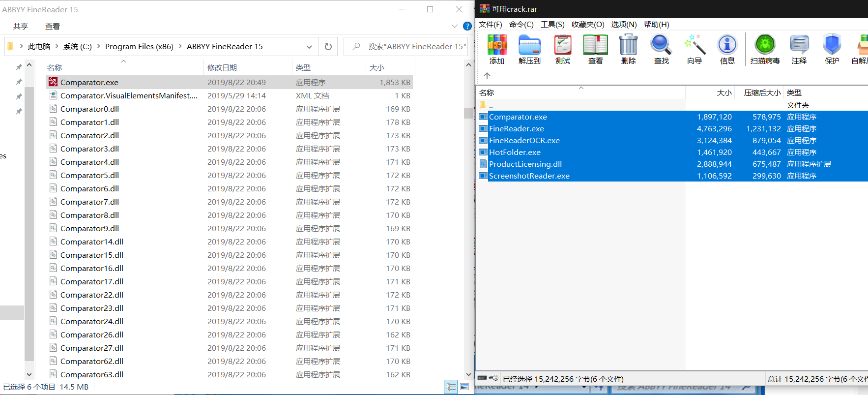The height and width of the screenshot is (395, 868).
Task: Select Comparator.VisualElementsManifest file in Explorer
Action: pyautogui.click(x=229, y=95)
